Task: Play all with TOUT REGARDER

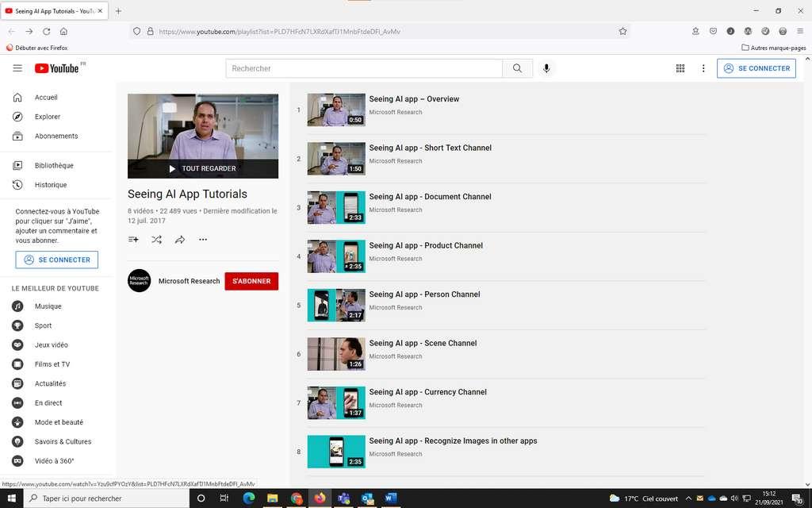Action: point(203,168)
